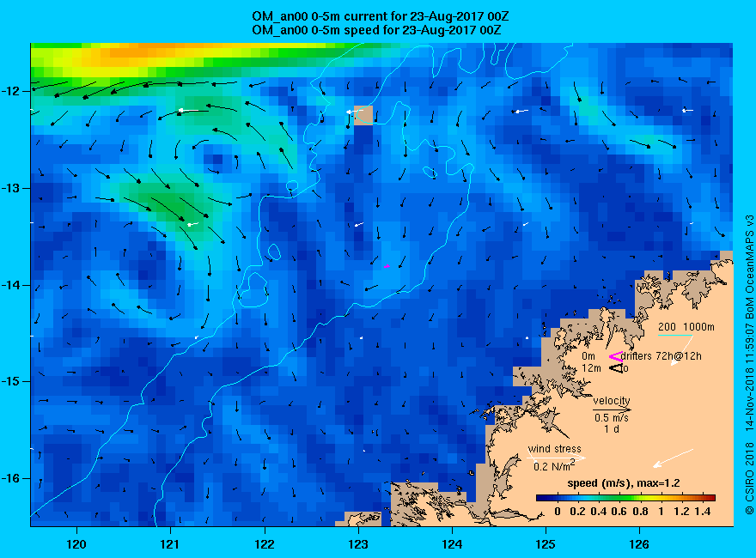Click the latitude label -14
The width and height of the screenshot is (756, 558).
pyautogui.click(x=10, y=285)
